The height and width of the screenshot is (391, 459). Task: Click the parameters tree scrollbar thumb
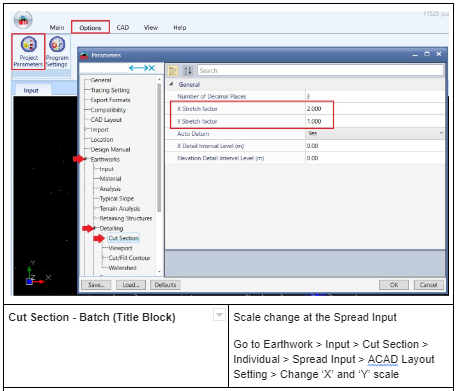[x=159, y=147]
